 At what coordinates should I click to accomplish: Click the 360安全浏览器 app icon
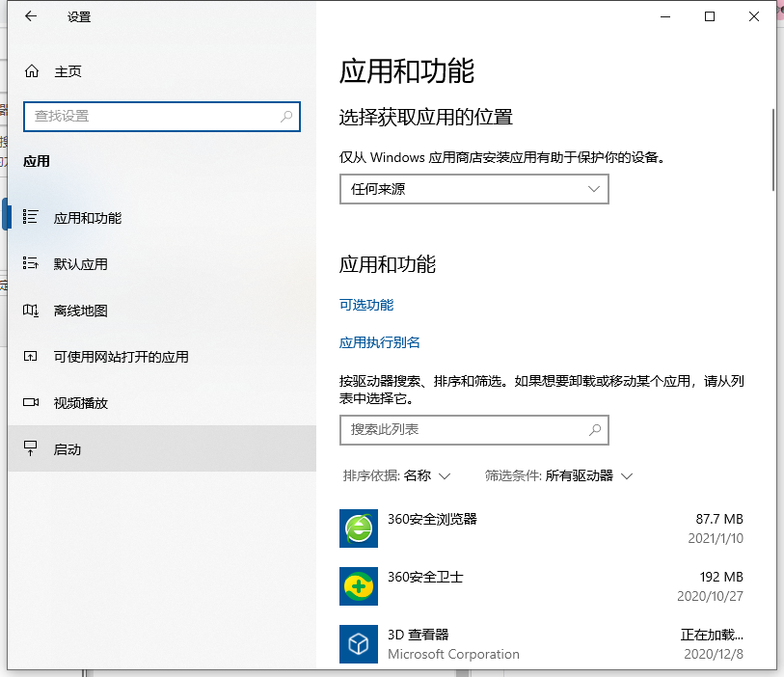pyautogui.click(x=359, y=528)
